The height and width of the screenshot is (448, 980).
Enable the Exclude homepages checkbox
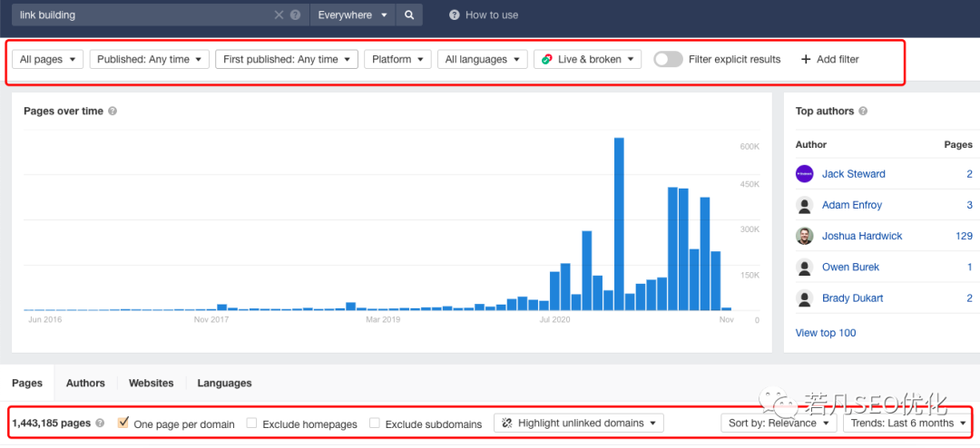pyautogui.click(x=252, y=424)
